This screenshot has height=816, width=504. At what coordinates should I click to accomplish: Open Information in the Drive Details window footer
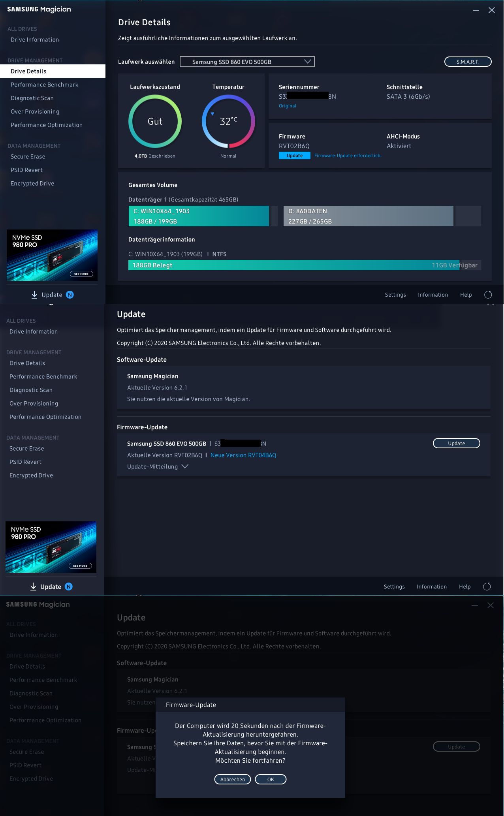click(433, 295)
